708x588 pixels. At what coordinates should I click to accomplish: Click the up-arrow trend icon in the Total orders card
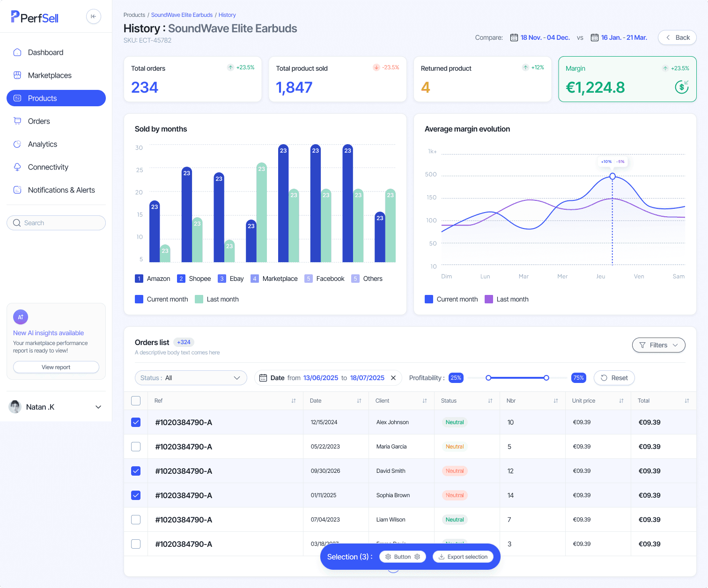pos(230,67)
